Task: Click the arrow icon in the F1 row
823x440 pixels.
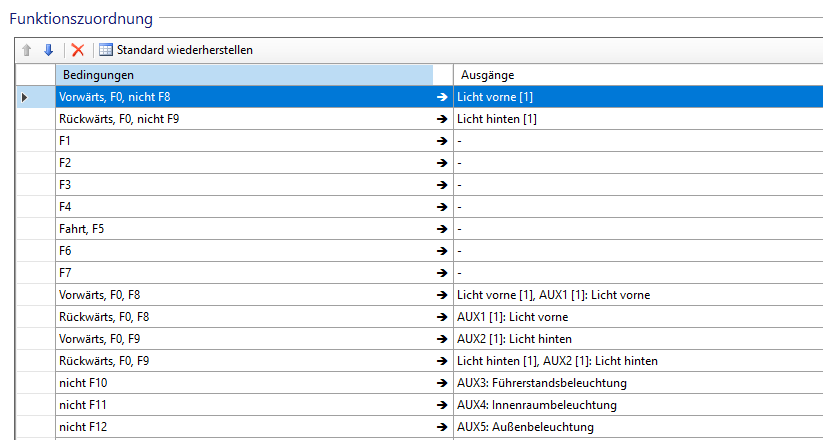Action: pyautogui.click(x=442, y=141)
